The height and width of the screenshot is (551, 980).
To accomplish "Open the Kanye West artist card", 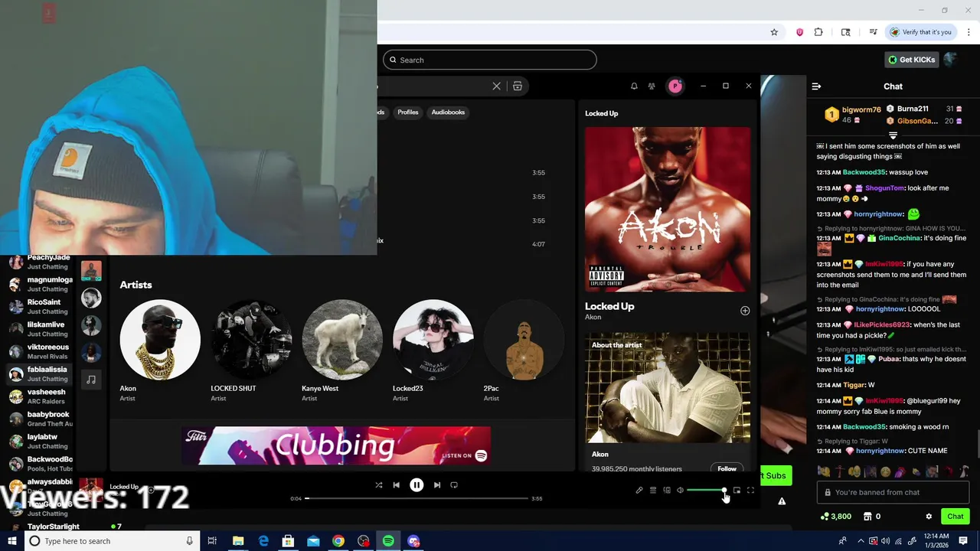I will (x=342, y=350).
